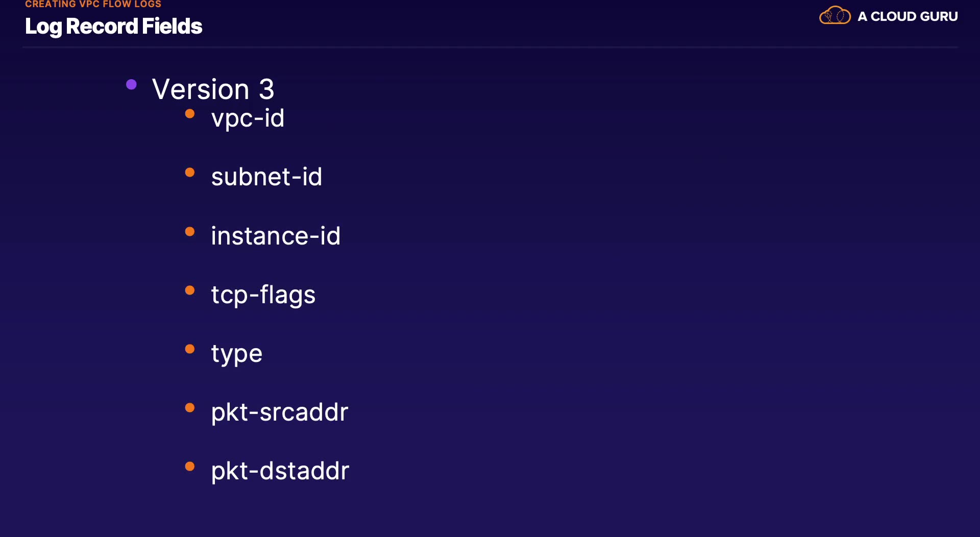The width and height of the screenshot is (980, 537).
Task: Click the A Cloud Guru cloud logo icon
Action: 835,16
